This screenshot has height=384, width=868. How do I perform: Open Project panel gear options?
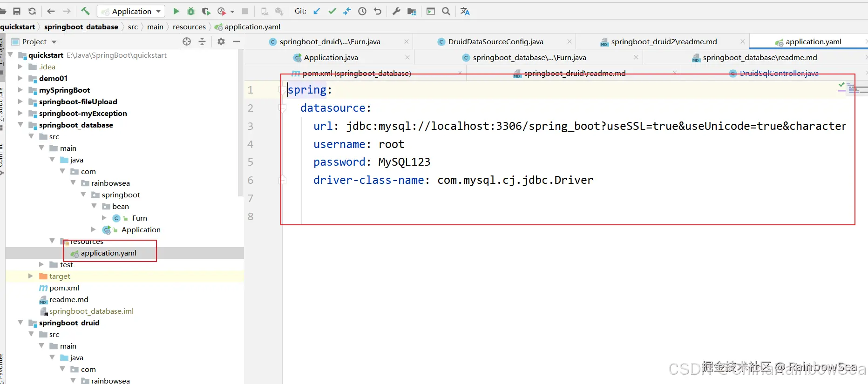pos(221,41)
